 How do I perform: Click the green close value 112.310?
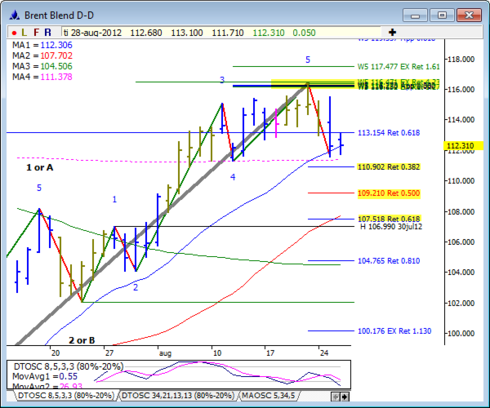(x=268, y=33)
